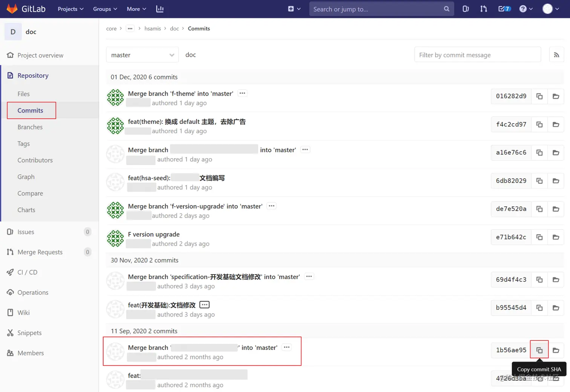Screen dimensions: 570x392
Task: Open the Groups dropdown menu
Action: point(105,9)
